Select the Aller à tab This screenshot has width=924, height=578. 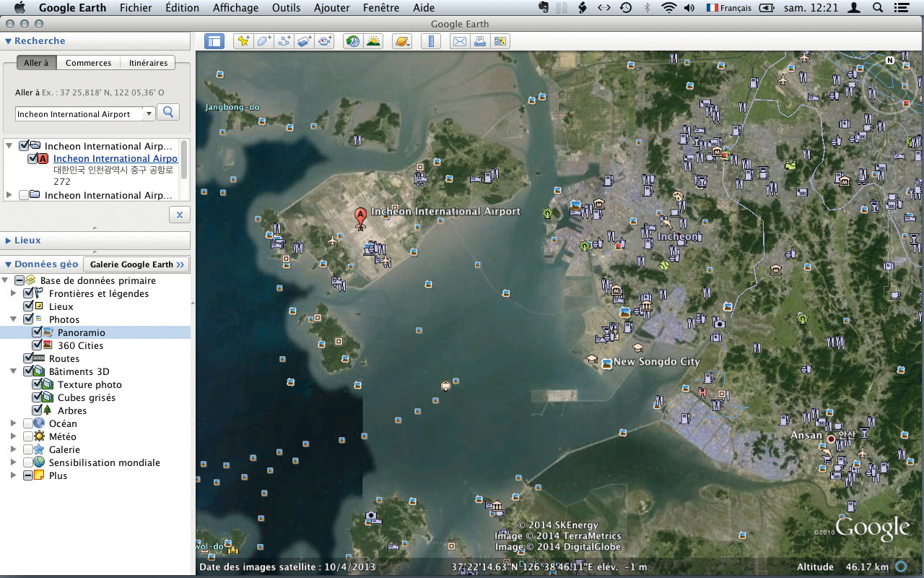36,63
